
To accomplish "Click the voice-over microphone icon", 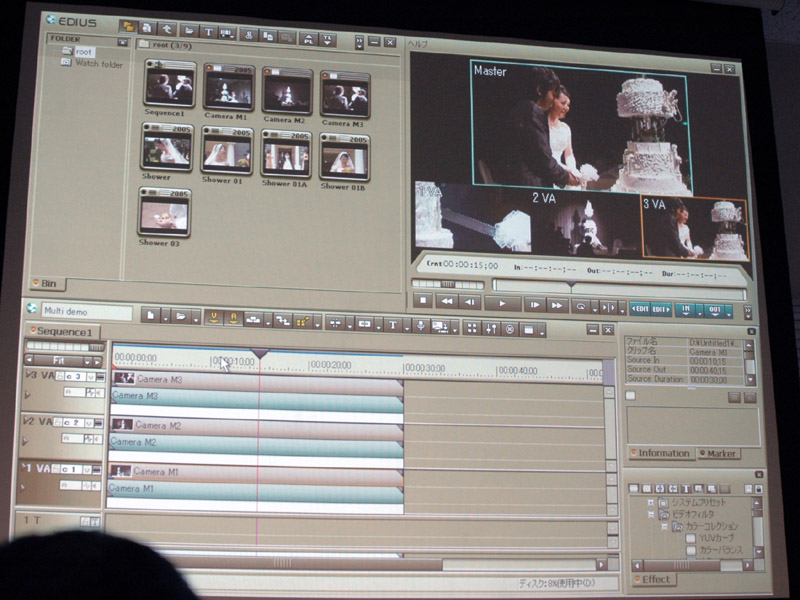I will tap(420, 326).
